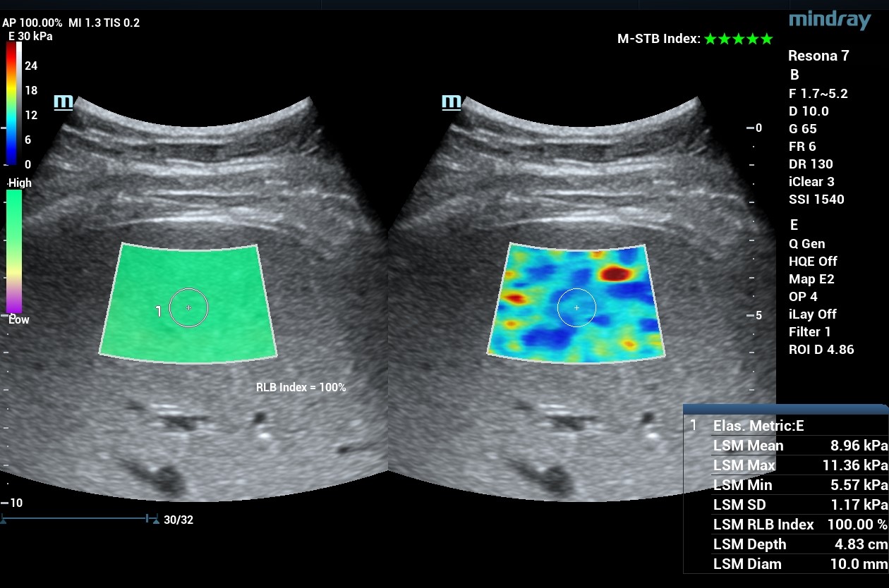Click the Elas. Metric:E result header
This screenshot has height=588, width=889.
click(x=758, y=426)
